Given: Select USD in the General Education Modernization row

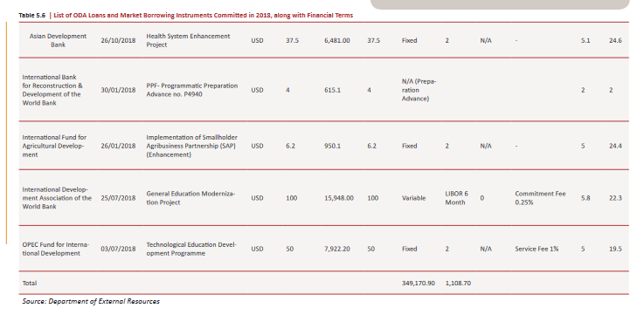Looking at the screenshot, I should (x=257, y=198).
